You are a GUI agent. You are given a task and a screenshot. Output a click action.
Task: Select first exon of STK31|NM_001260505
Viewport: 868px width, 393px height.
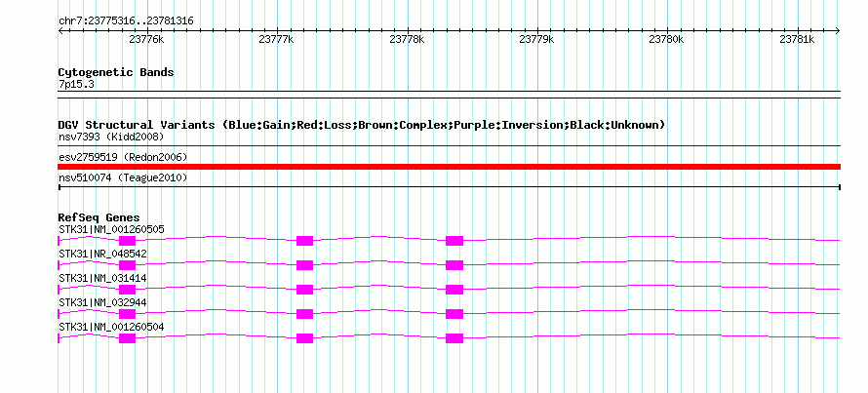(x=128, y=240)
